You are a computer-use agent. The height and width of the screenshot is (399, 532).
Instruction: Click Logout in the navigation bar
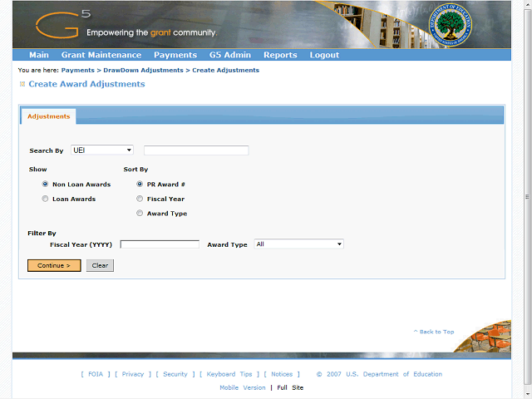coord(324,55)
